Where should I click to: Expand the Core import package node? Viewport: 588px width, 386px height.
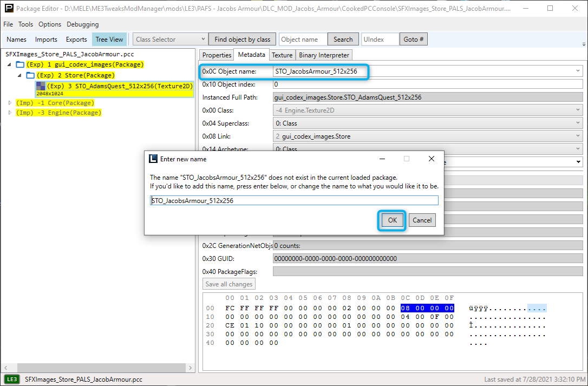pyautogui.click(x=10, y=103)
